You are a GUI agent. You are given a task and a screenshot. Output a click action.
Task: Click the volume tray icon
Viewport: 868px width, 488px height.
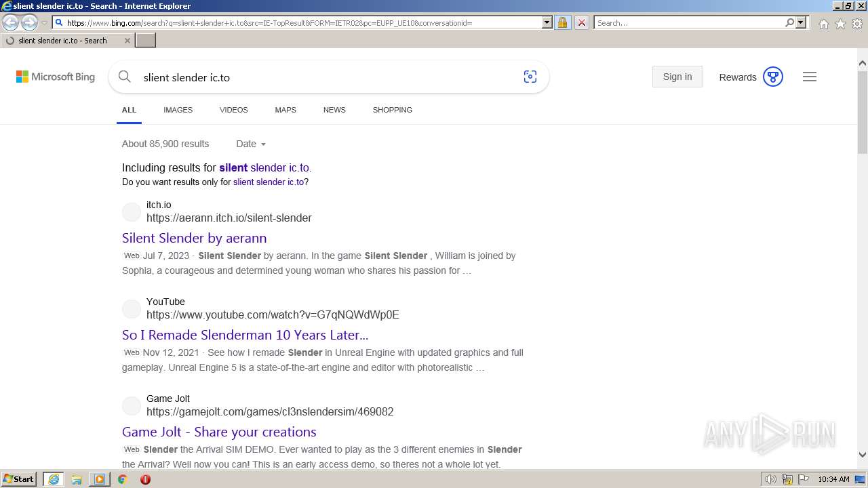point(771,479)
